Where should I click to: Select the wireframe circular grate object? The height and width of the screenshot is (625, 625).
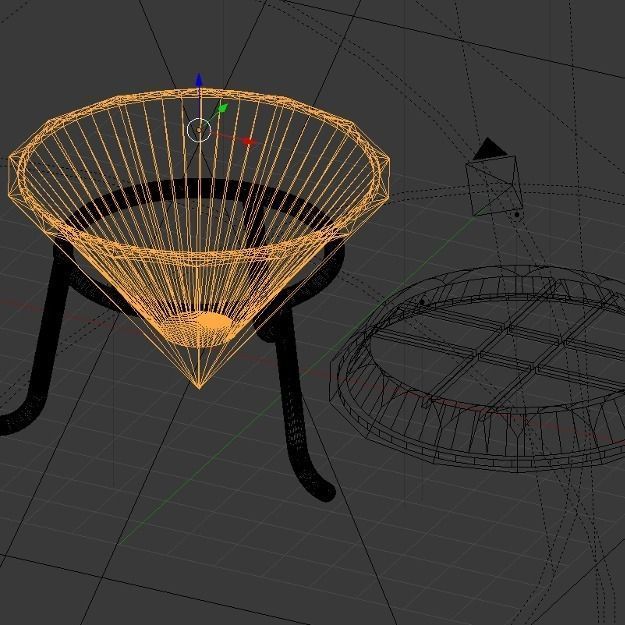pyautogui.click(x=478, y=369)
